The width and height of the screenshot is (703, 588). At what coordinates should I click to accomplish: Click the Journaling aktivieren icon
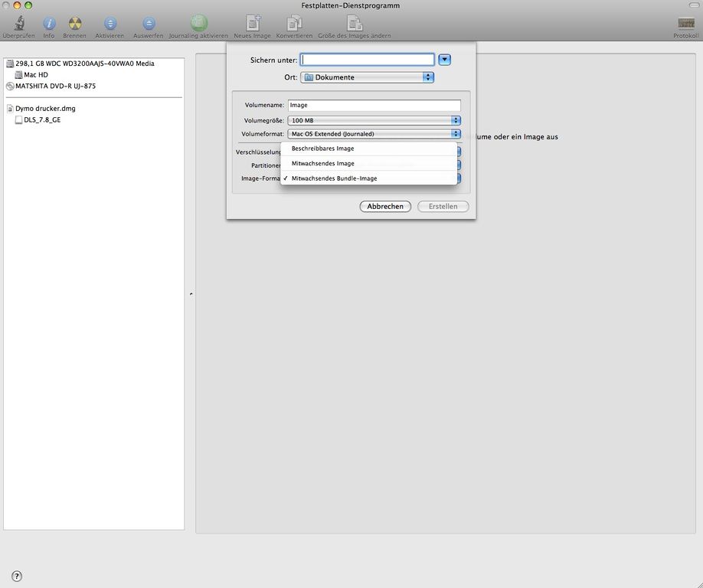click(198, 23)
